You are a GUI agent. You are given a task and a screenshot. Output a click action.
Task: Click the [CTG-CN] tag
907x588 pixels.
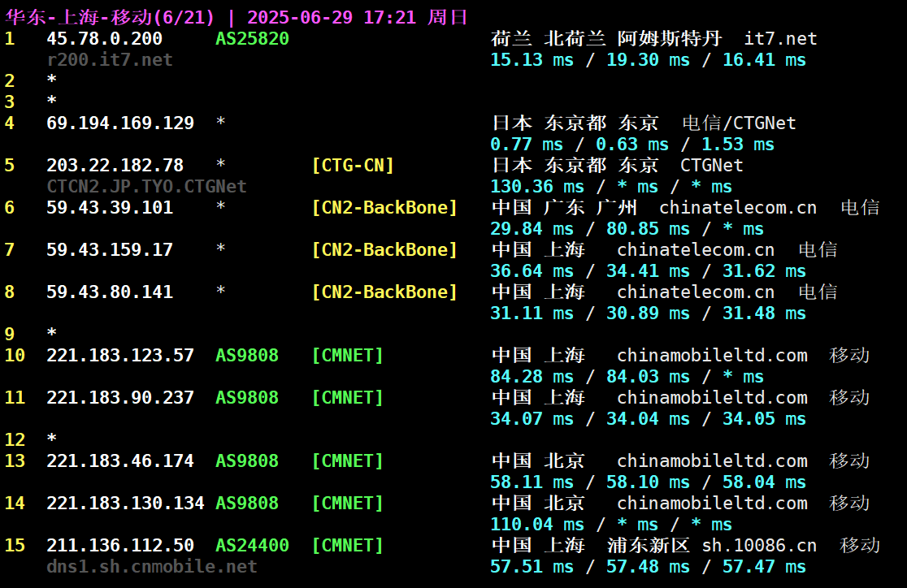point(353,166)
